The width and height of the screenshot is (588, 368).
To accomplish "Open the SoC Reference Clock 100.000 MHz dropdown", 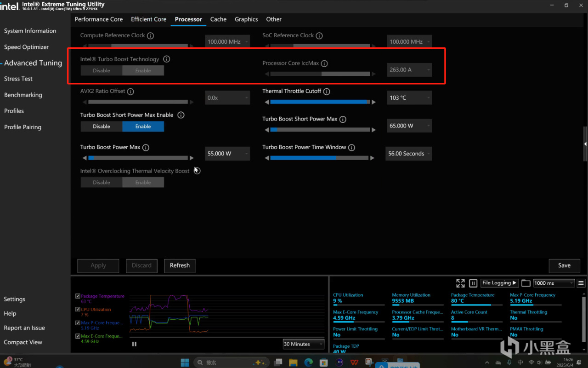I will [409, 41].
